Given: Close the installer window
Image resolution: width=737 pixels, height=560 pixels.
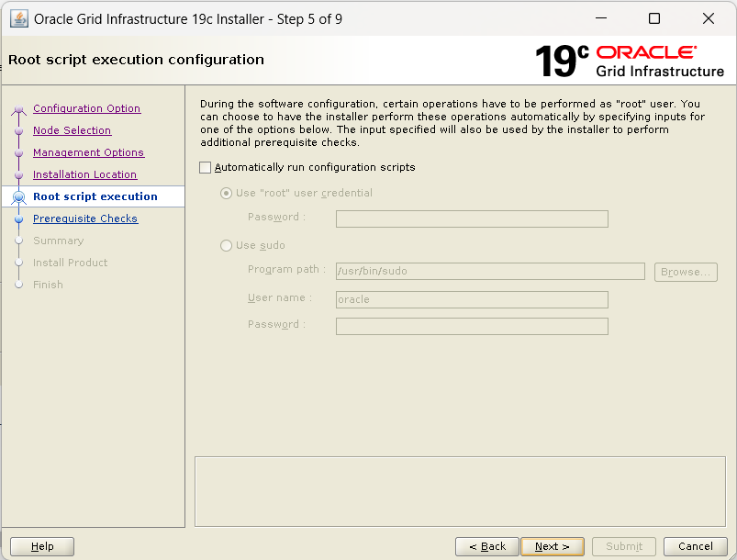Looking at the screenshot, I should (x=709, y=18).
